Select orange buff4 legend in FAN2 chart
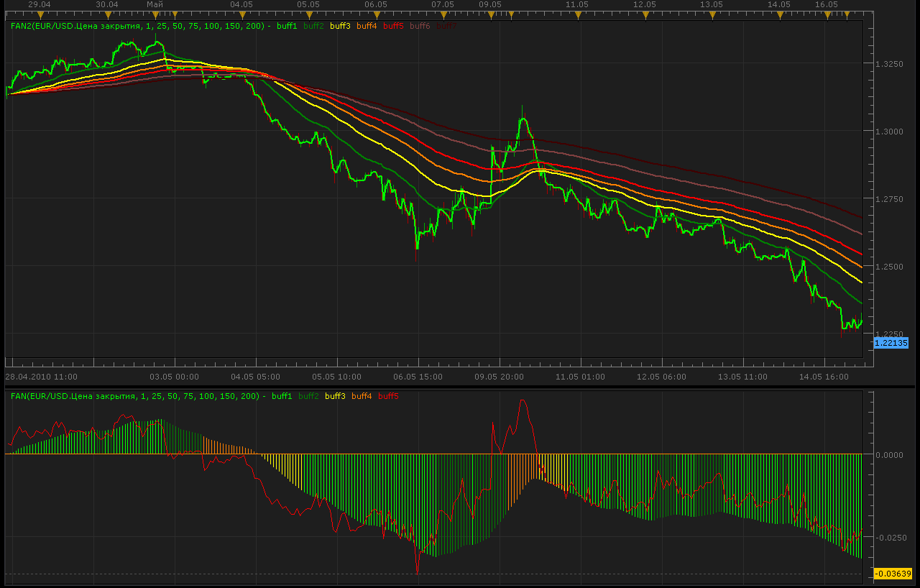The width and height of the screenshot is (920, 588). pos(367,26)
